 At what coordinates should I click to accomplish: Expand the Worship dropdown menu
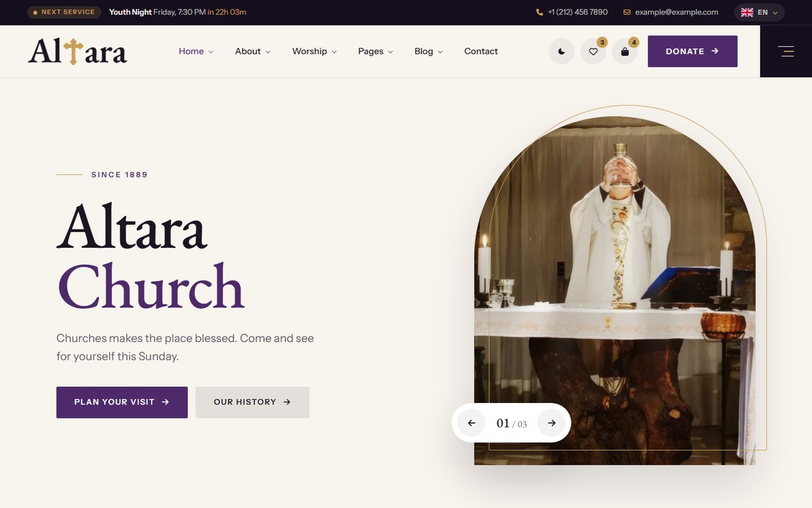click(315, 51)
